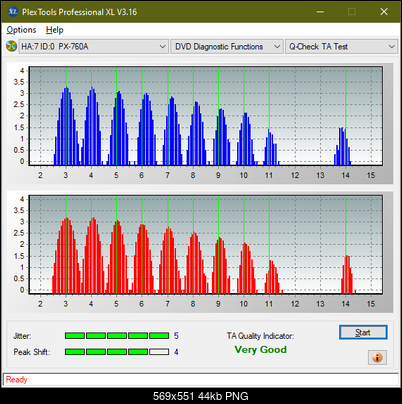Click the Jitter score value 5
The width and height of the screenshot is (402, 404).
[x=176, y=336]
